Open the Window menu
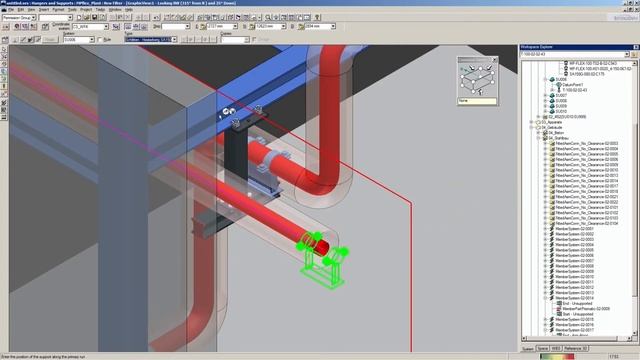The image size is (640, 360). pos(115,9)
